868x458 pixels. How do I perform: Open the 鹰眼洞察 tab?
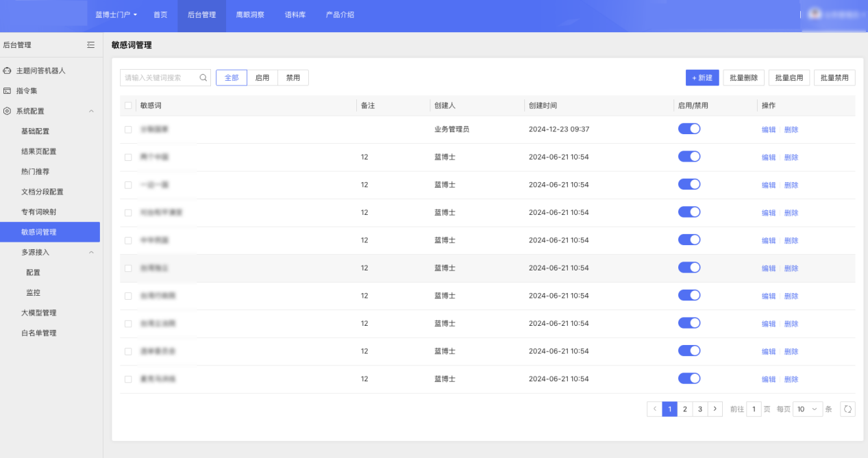[250, 14]
